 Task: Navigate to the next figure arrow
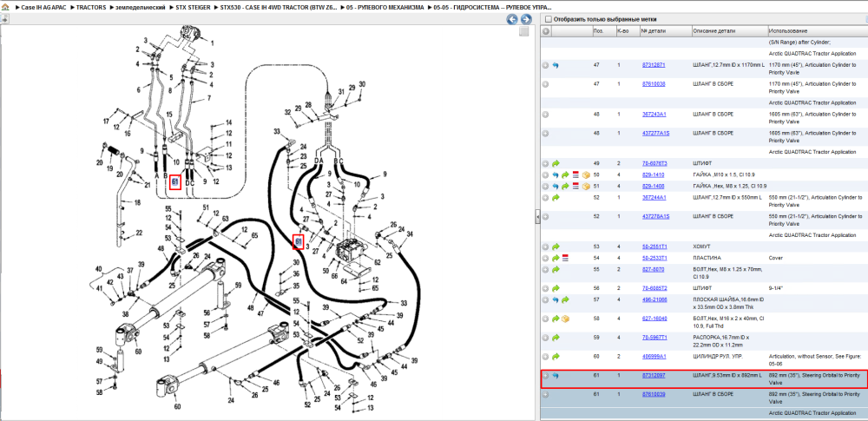[x=527, y=19]
